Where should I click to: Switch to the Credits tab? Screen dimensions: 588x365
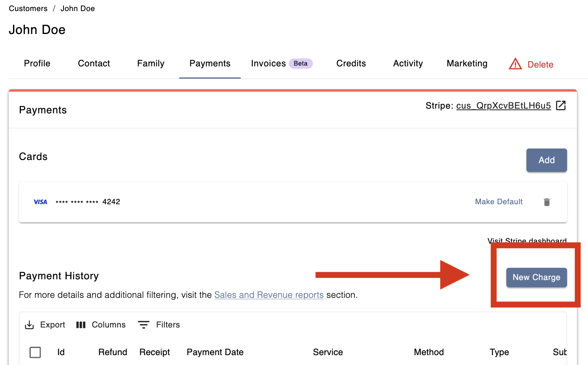pos(351,64)
